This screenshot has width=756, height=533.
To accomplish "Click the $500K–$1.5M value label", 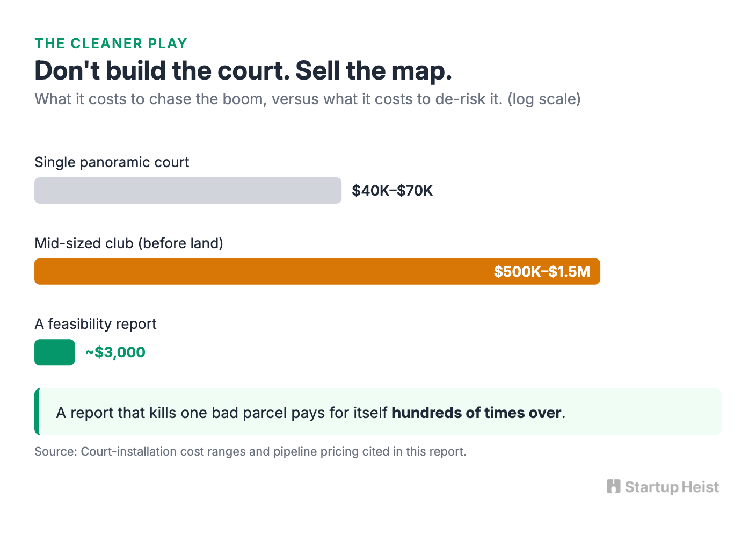I will [542, 271].
